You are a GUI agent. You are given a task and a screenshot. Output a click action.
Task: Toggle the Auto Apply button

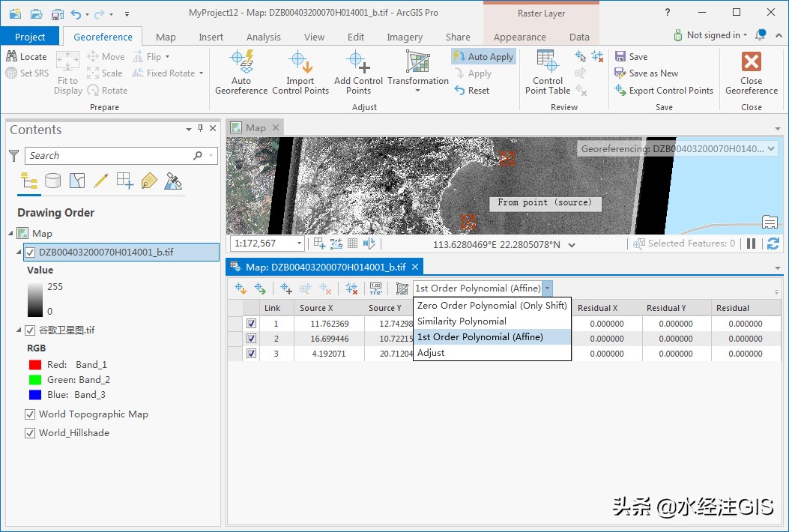tap(483, 56)
